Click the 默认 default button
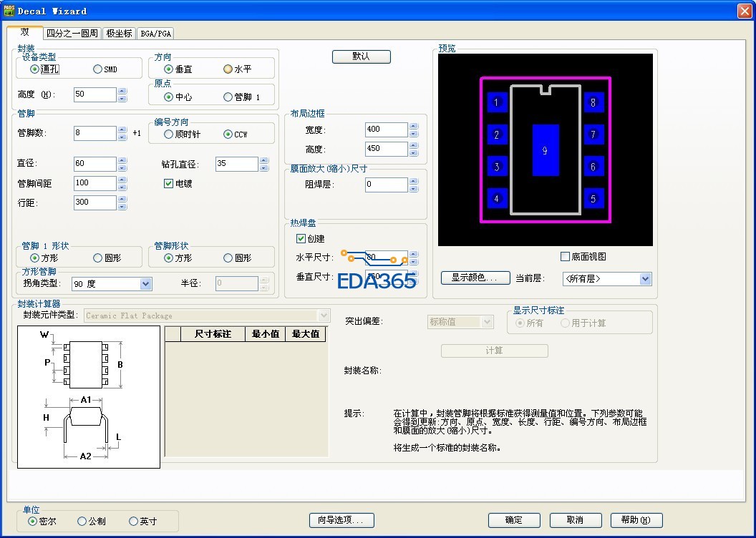The image size is (756, 538). click(362, 57)
